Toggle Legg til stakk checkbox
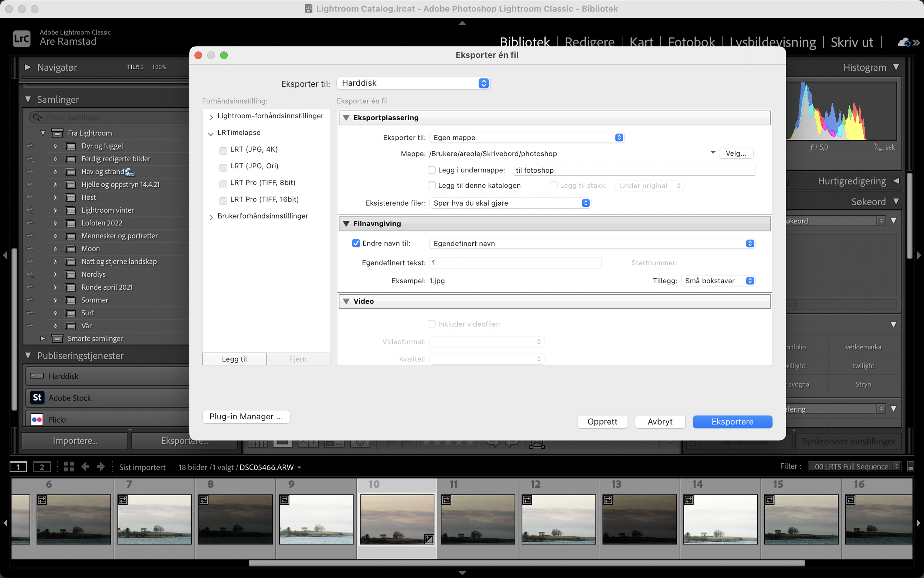924x578 pixels. [x=554, y=185]
